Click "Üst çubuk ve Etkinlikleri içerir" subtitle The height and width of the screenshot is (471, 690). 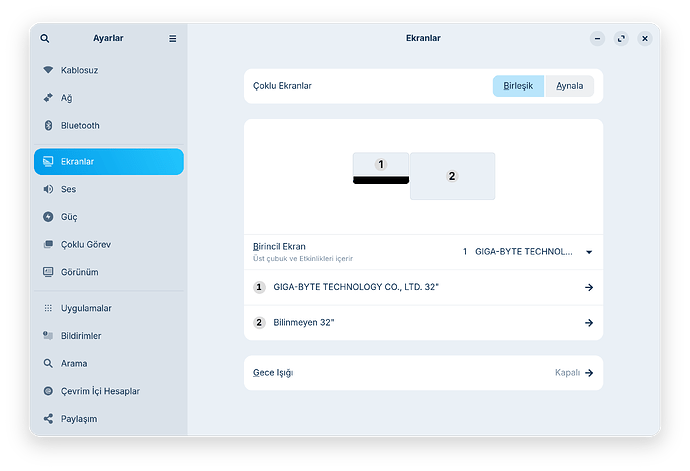pos(303,258)
